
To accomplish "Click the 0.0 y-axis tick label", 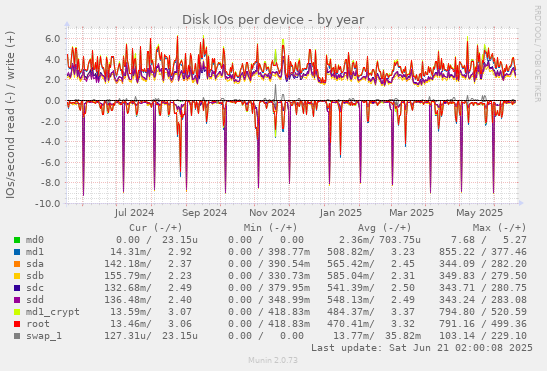I will pyautogui.click(x=52, y=101).
